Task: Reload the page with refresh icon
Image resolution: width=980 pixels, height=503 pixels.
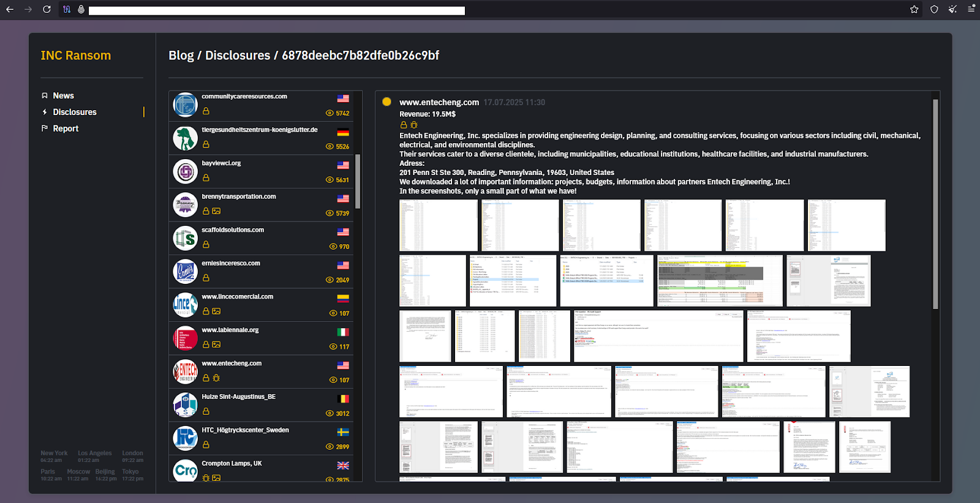Action: pyautogui.click(x=47, y=9)
